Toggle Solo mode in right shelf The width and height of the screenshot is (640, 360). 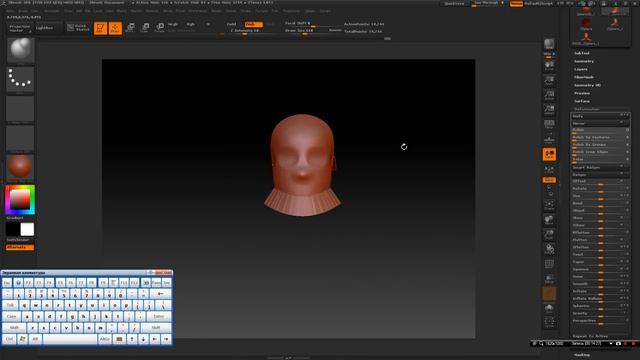[549, 309]
